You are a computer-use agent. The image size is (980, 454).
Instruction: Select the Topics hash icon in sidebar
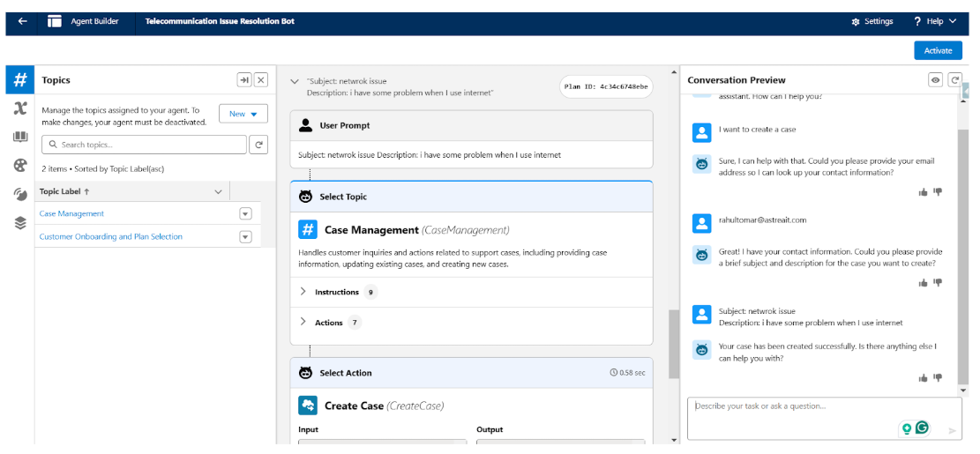(x=20, y=79)
